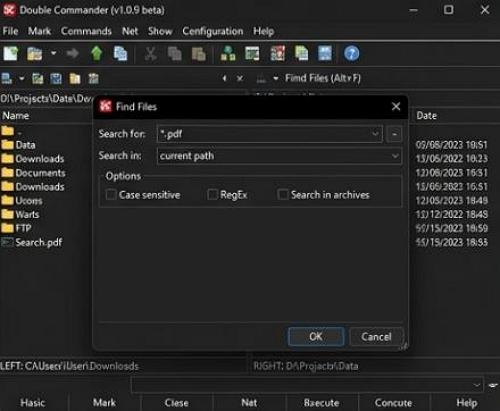Click OK in the Find Files dialog

pos(316,337)
